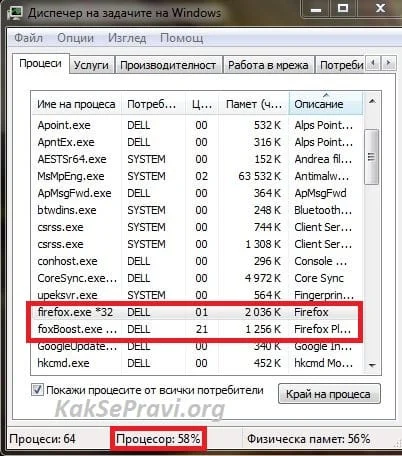Image resolution: width=402 pixels, height=456 pixels.
Task: Click the 'Край на процеса' button
Action: point(328,394)
